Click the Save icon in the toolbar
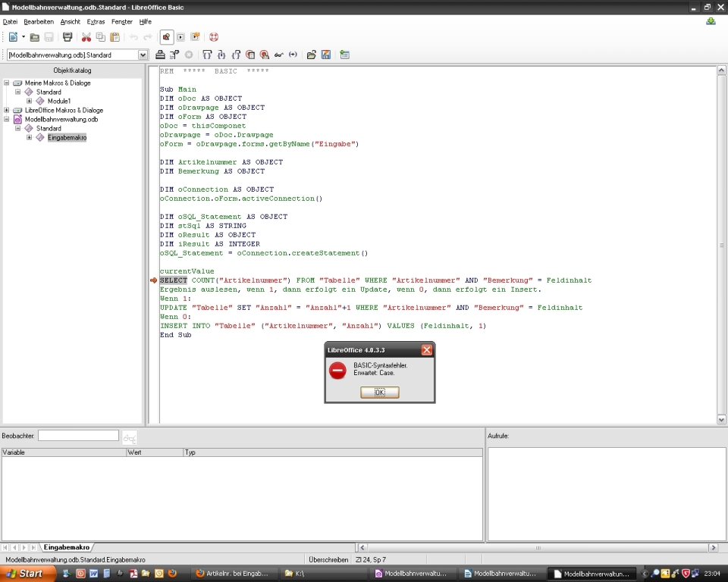The image size is (728, 582). pos(49,37)
